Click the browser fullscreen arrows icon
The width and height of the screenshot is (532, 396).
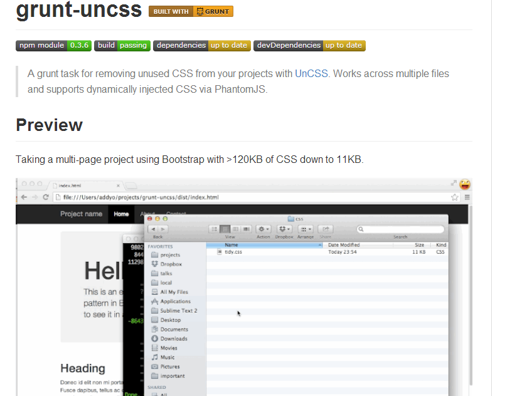tap(454, 183)
